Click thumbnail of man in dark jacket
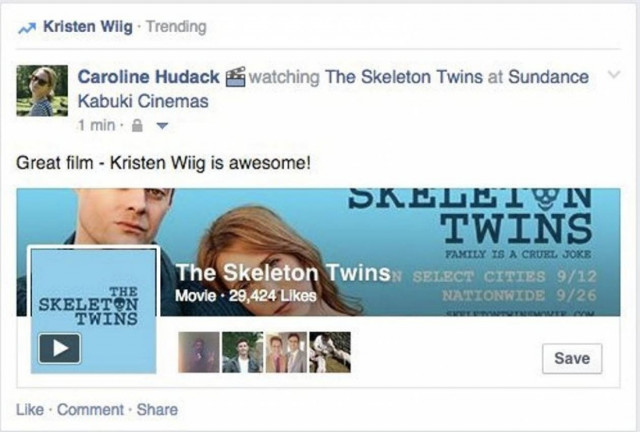 [242, 352]
